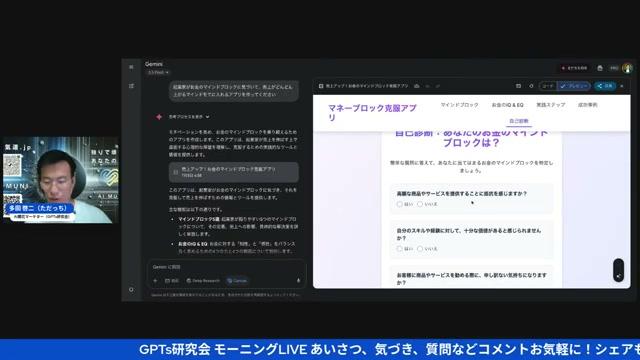
Task: Open the お金のIQ & EQ nav tab
Action: pyautogui.click(x=507, y=105)
